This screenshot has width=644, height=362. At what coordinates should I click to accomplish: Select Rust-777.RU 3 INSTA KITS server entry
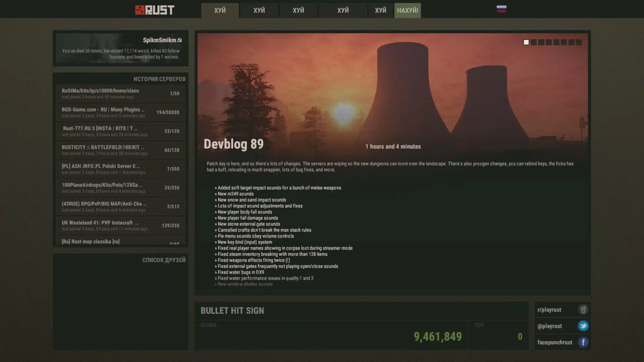click(x=120, y=131)
